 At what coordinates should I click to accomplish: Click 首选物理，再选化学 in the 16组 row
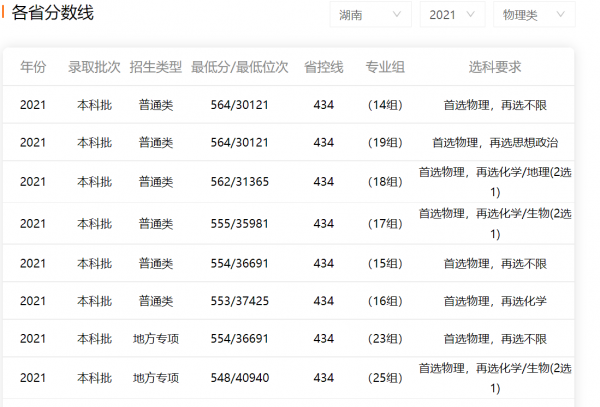(x=495, y=301)
